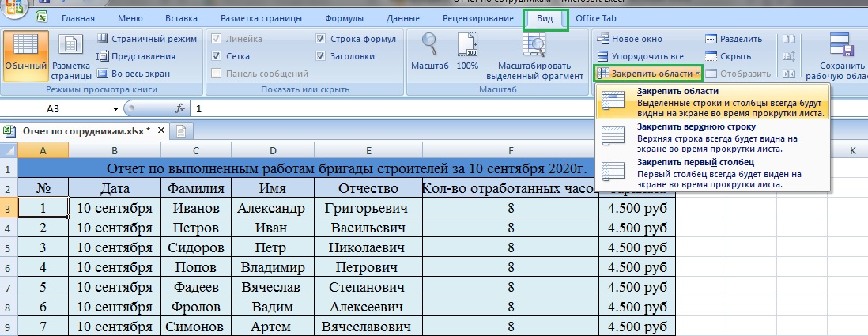868x336 pixels.
Task: Click the formula bar fx insert function icon
Action: tap(180, 109)
